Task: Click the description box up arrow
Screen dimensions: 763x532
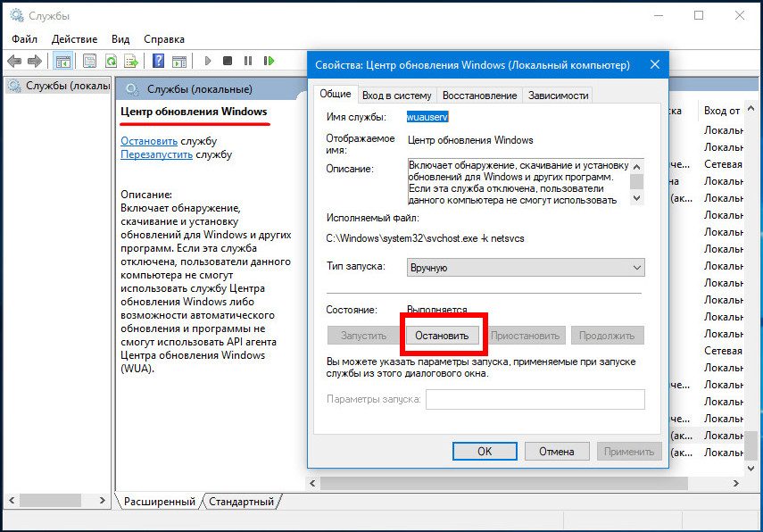Action: [x=636, y=167]
